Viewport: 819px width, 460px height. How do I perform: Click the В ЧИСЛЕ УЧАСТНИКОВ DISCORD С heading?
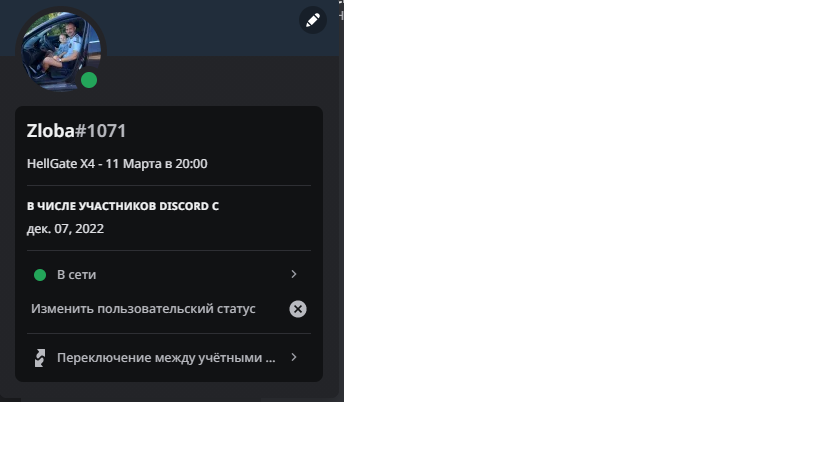tap(123, 206)
